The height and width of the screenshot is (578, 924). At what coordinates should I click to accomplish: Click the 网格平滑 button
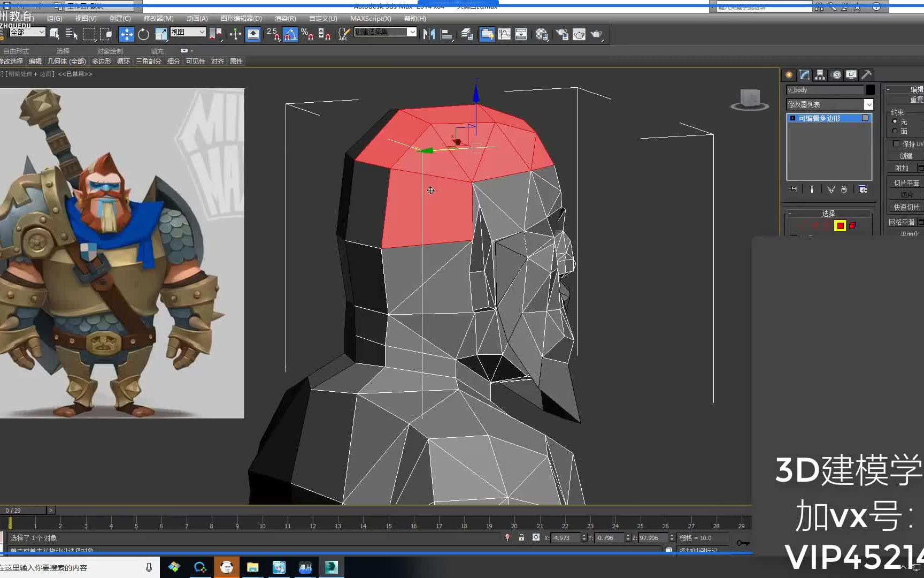(901, 222)
